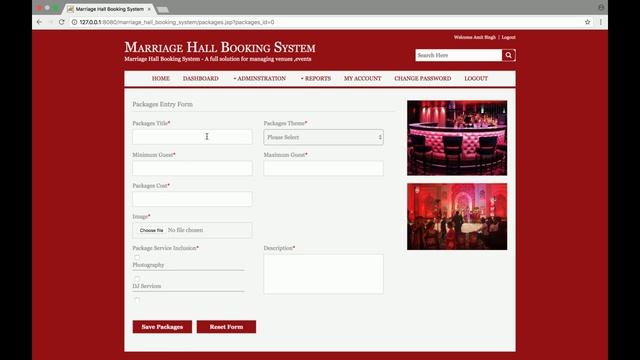The image size is (640, 360).
Task: Click the Chrome profile icon
Action: point(601,7)
